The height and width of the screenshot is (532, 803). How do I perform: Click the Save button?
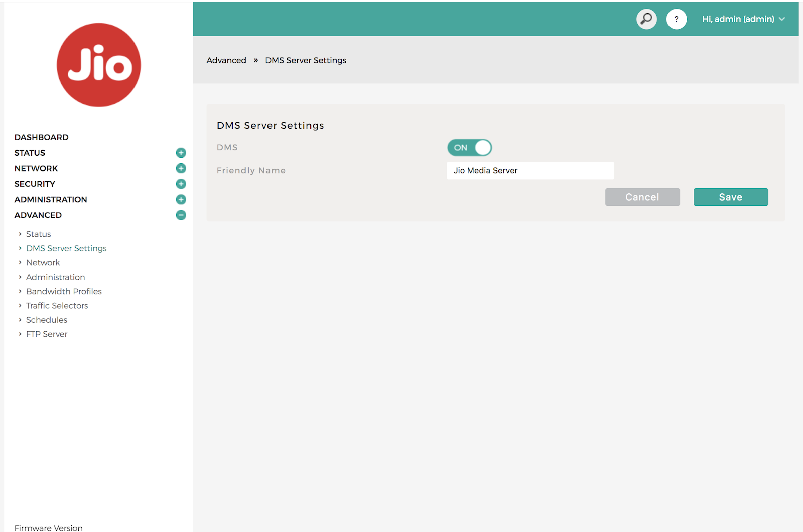[730, 197]
